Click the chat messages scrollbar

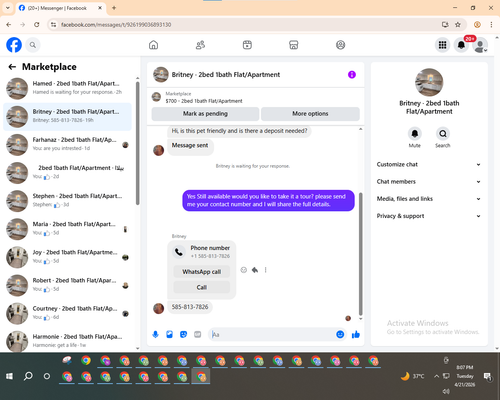click(x=360, y=254)
